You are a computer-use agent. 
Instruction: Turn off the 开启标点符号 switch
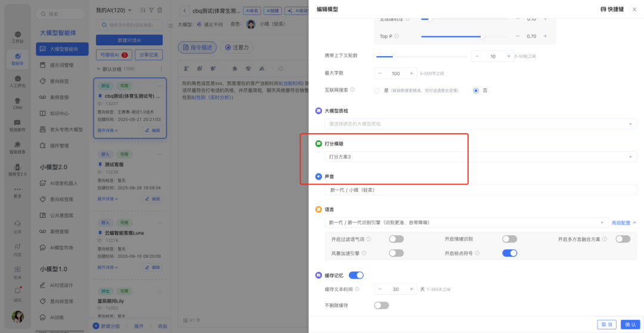pos(509,253)
